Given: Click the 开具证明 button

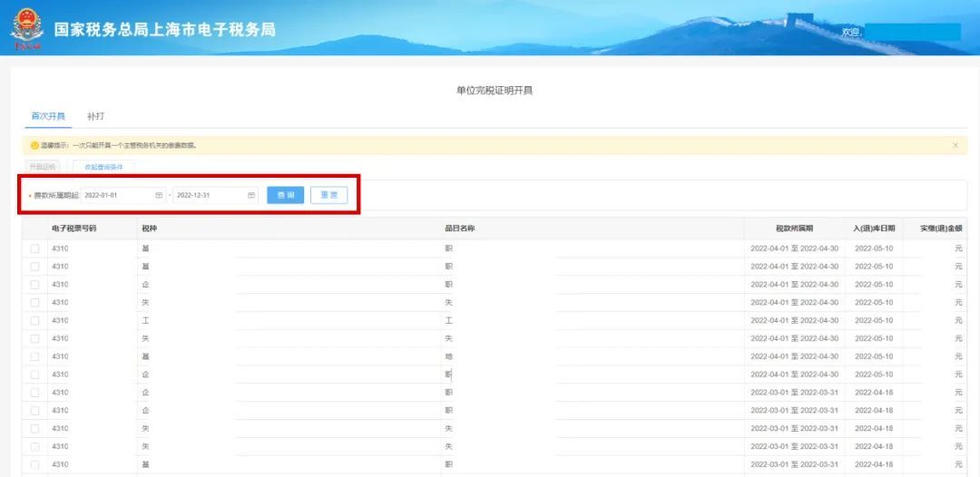Looking at the screenshot, I should tap(43, 167).
